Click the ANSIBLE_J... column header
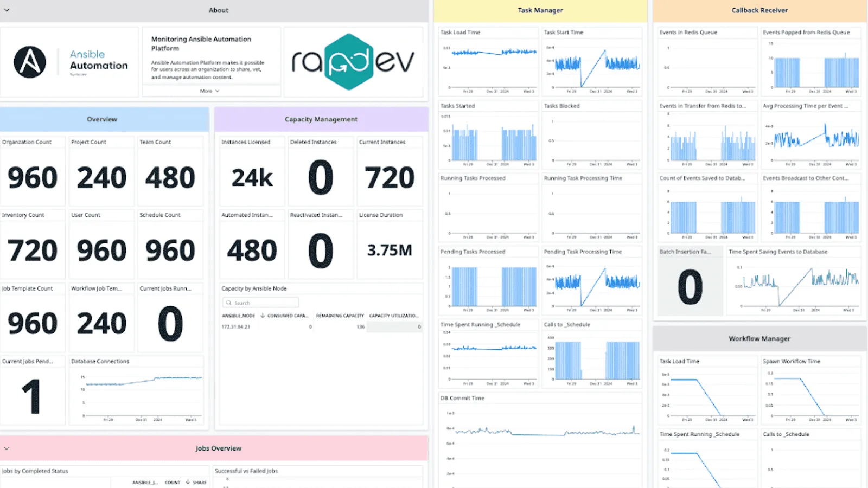This screenshot has height=488, width=868. click(145, 482)
